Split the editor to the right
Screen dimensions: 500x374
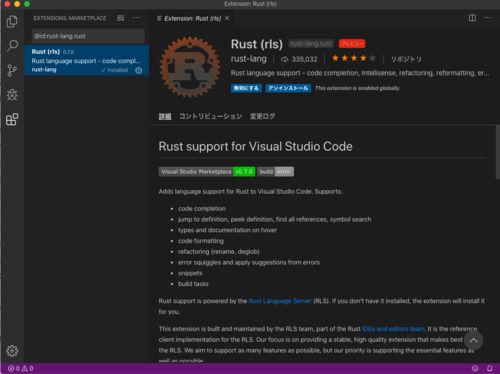[472, 18]
